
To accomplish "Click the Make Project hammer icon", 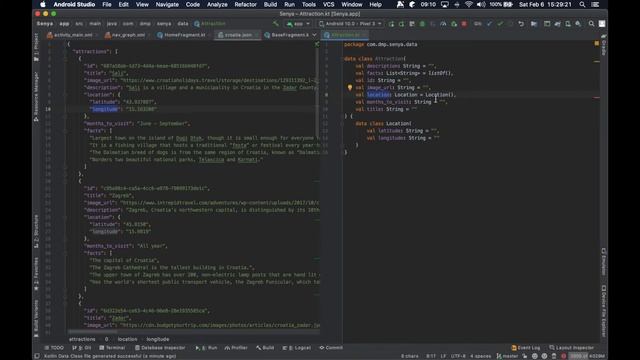I will (x=276, y=24).
